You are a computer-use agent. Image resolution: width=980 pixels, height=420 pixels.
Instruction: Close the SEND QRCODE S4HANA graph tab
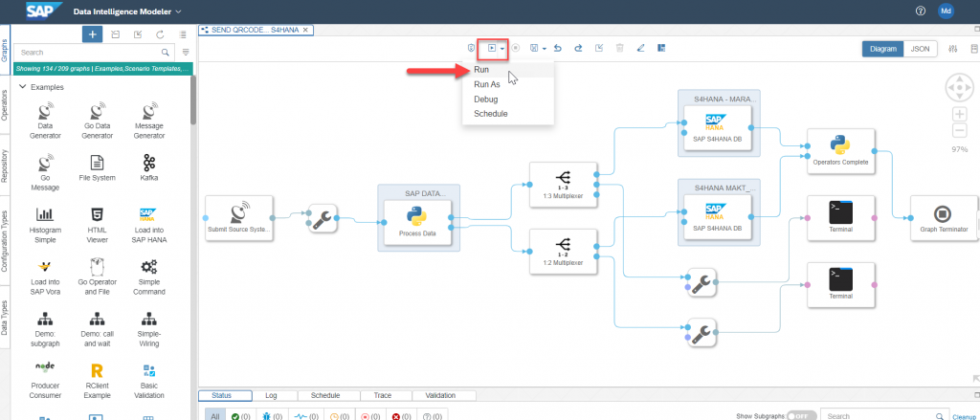(305, 30)
